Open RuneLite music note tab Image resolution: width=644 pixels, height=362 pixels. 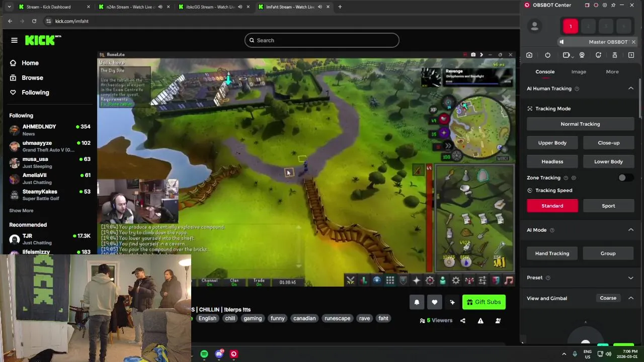pyautogui.click(x=509, y=281)
